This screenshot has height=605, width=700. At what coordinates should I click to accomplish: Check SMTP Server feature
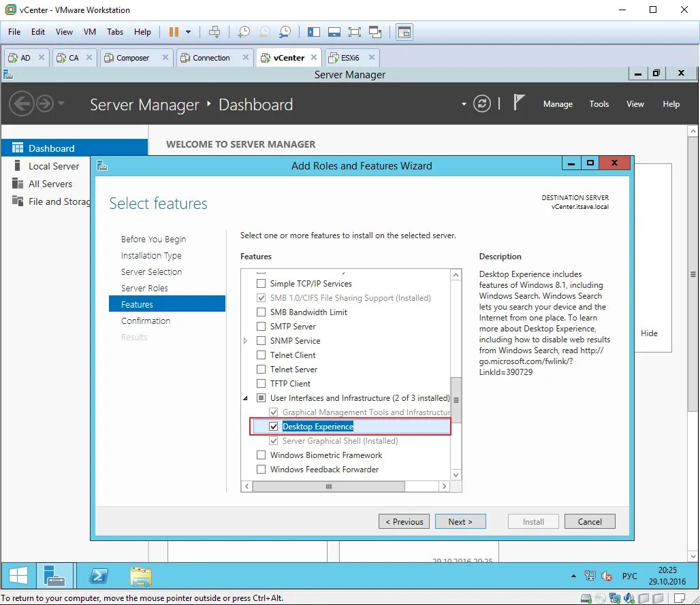point(261,326)
